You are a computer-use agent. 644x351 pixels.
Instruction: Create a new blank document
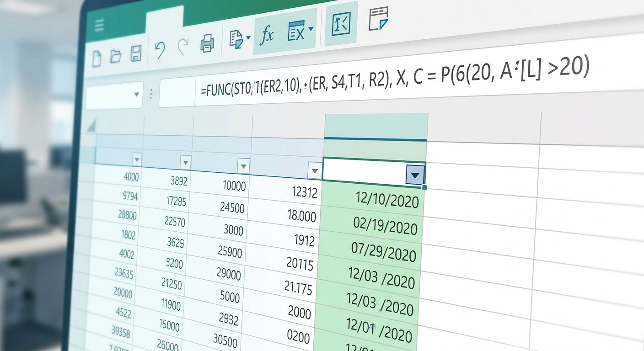point(97,59)
